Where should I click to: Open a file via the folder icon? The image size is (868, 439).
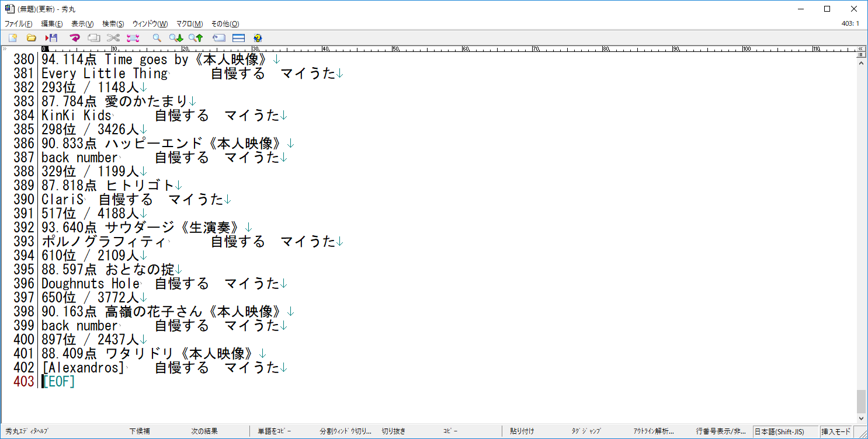32,38
